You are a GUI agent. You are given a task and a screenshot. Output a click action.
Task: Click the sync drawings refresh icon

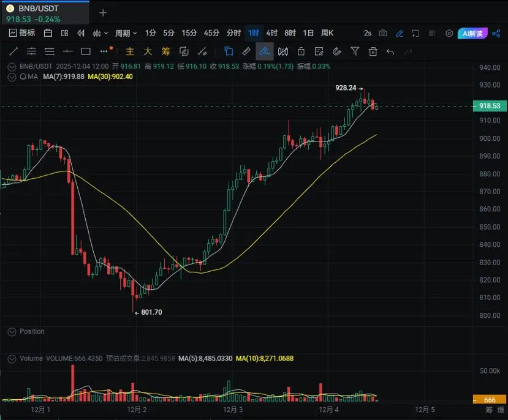(x=184, y=51)
